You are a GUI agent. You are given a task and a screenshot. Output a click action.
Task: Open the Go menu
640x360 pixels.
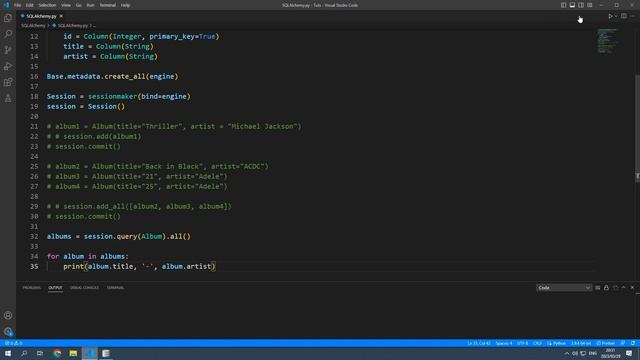[78, 5]
